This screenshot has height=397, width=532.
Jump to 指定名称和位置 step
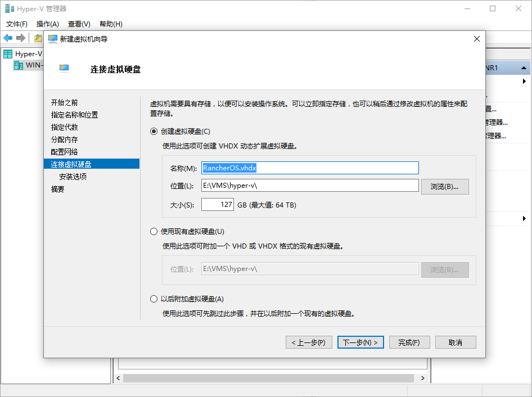[x=74, y=115]
